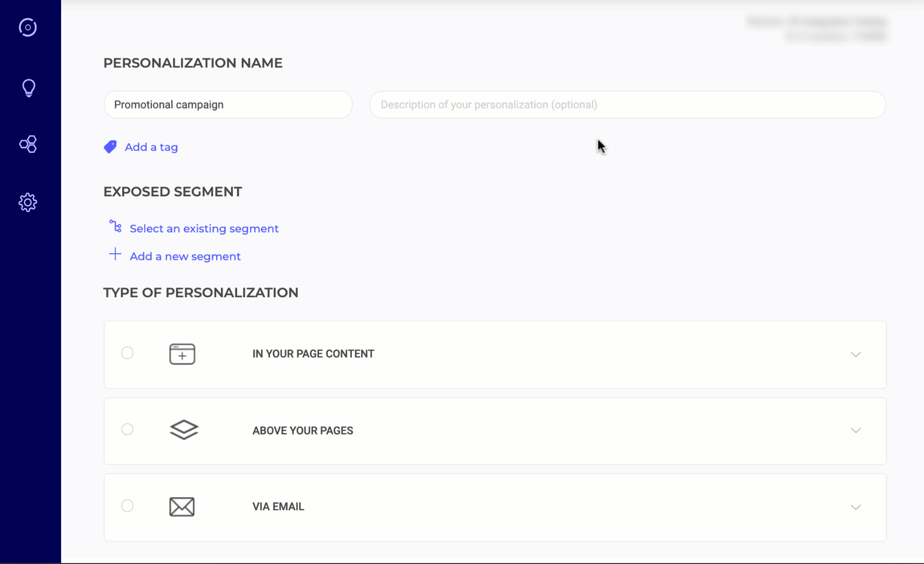Choose Select an existing segment
924x564 pixels.
click(204, 229)
